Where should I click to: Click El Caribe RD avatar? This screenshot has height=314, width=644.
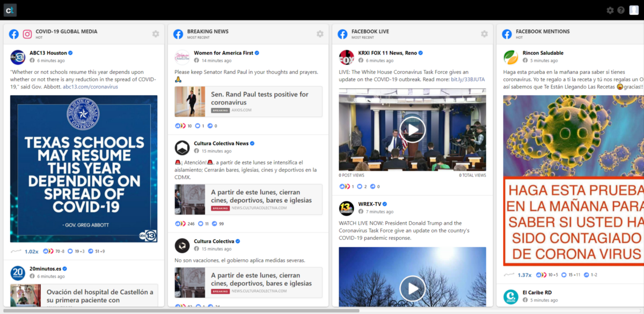[x=510, y=297]
